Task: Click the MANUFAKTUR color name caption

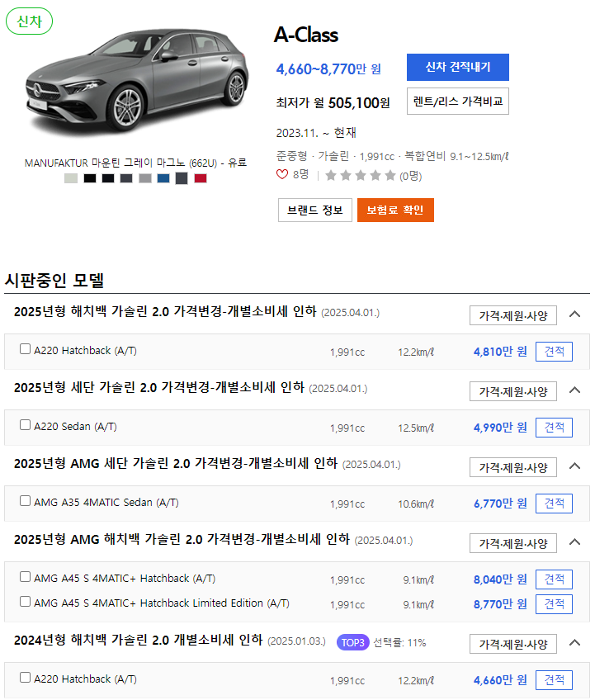Action: point(135,163)
